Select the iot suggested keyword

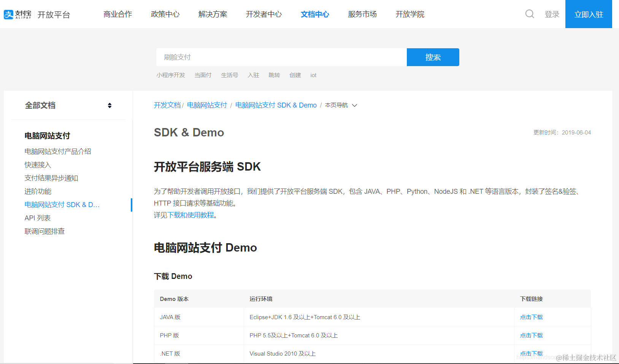(x=313, y=75)
